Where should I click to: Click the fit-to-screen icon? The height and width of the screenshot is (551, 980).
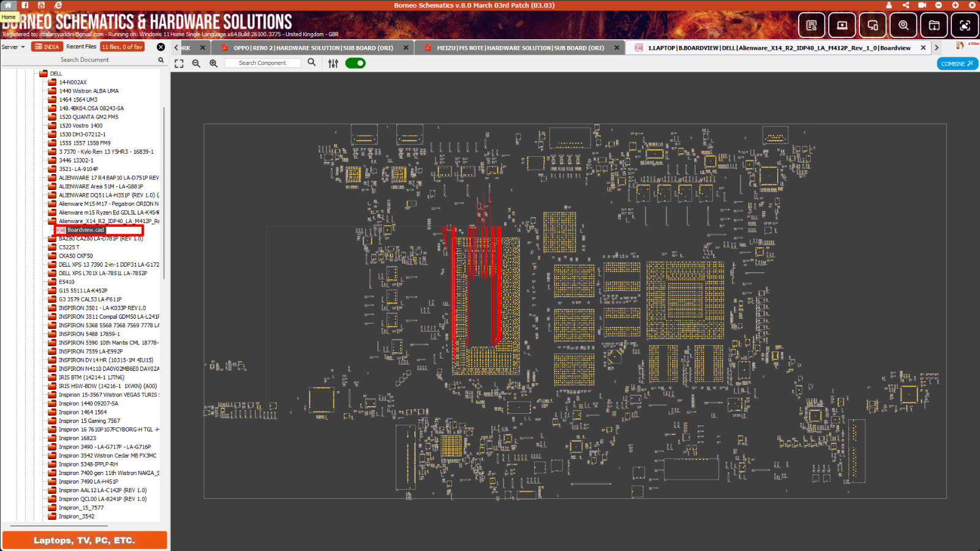click(179, 63)
